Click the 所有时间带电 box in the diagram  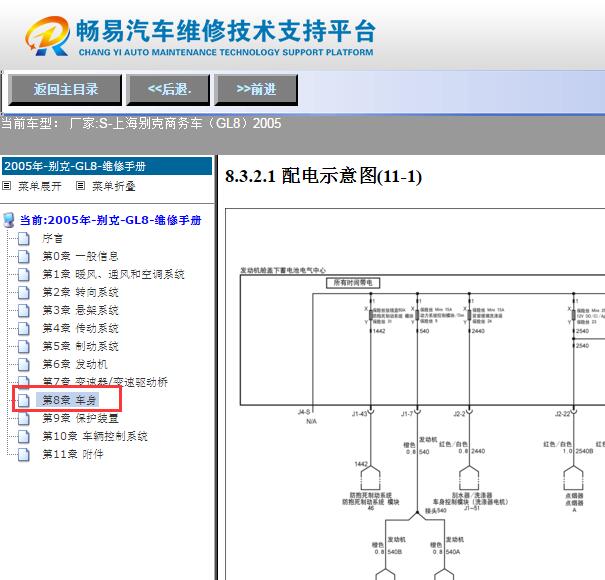point(353,283)
